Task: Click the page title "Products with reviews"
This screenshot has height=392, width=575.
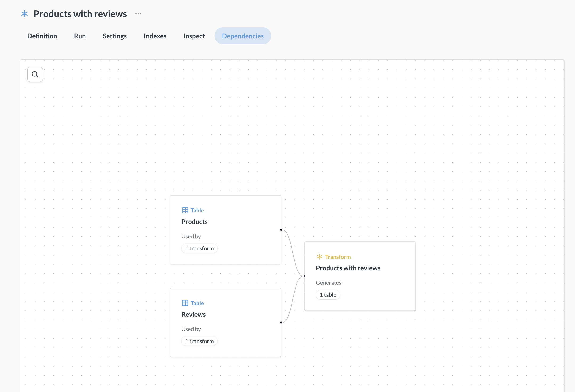Action: tap(80, 14)
